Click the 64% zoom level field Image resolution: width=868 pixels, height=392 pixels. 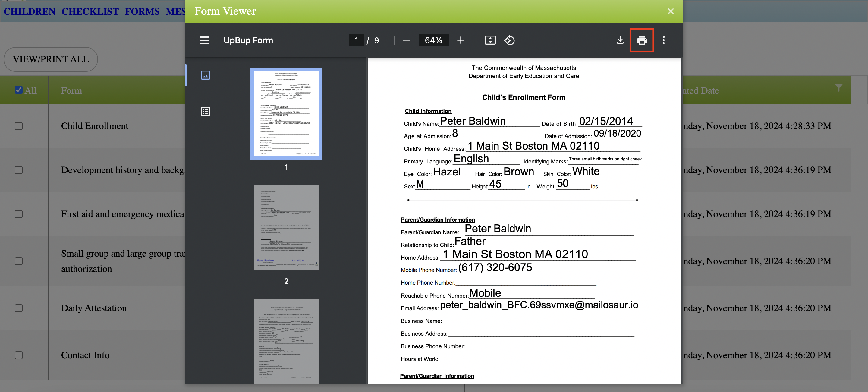coord(433,40)
